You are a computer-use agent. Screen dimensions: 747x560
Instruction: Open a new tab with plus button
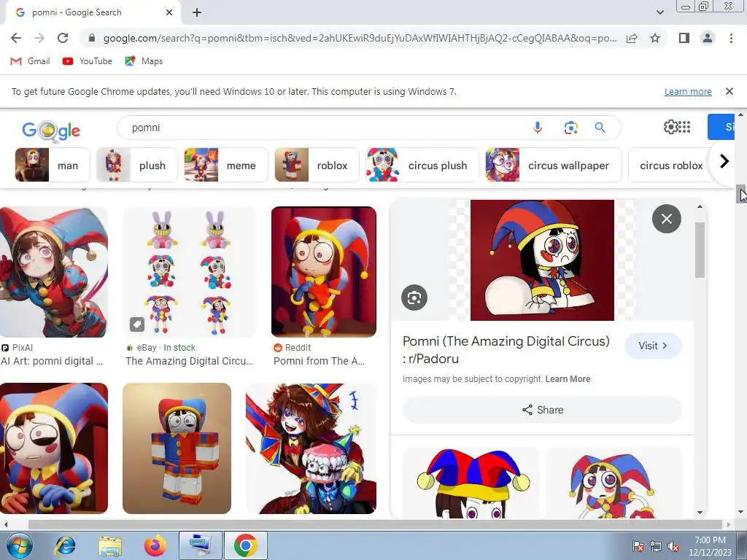[x=197, y=13]
